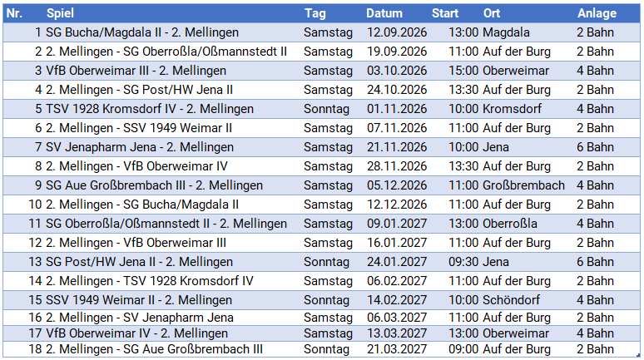Select the Oberweimar location in row 3
Image resolution: width=644 pixels, height=360 pixels.
coord(515,71)
